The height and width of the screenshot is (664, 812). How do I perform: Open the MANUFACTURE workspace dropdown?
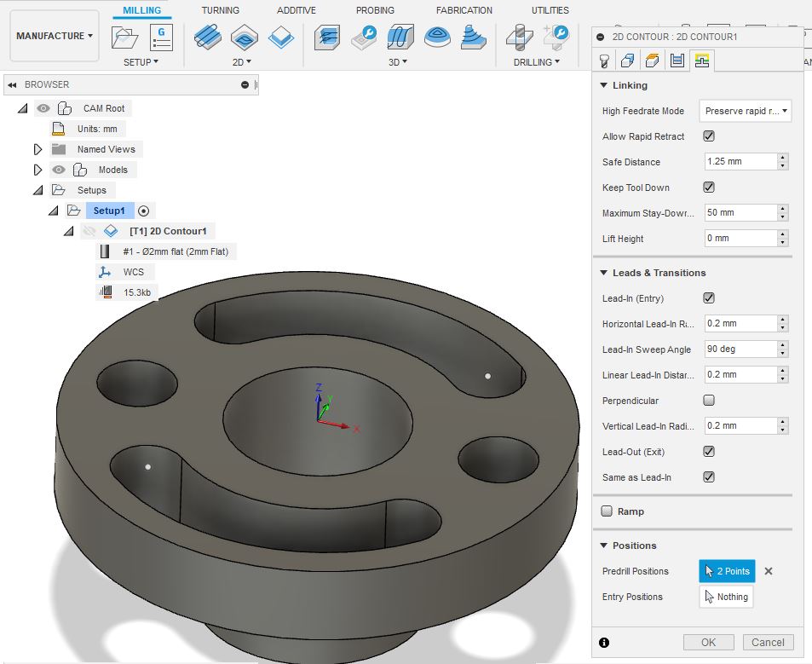coord(55,36)
